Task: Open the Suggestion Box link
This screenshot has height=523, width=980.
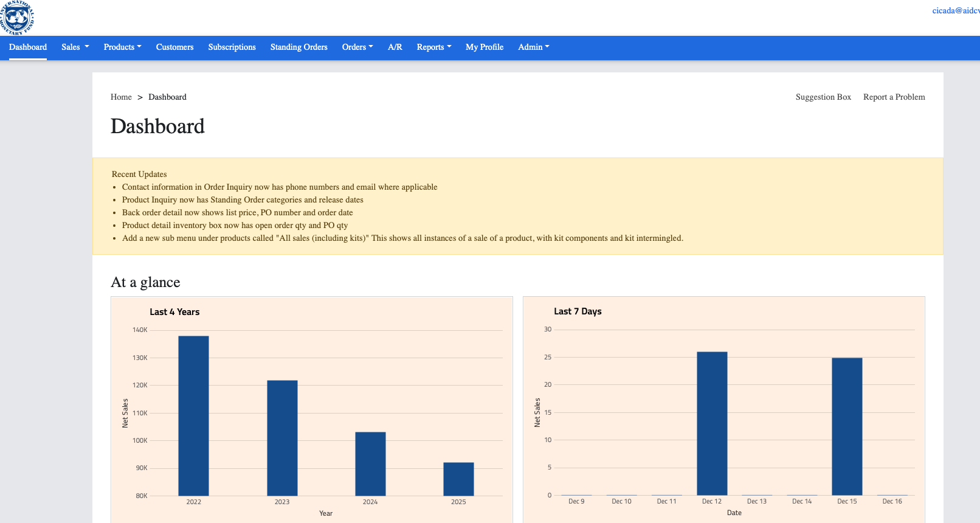Action: pyautogui.click(x=823, y=97)
